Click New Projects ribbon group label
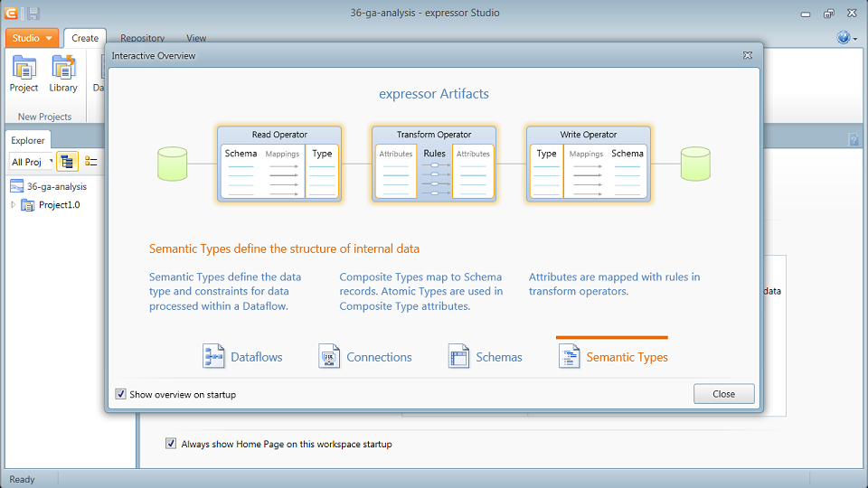Image resolution: width=868 pixels, height=488 pixels. point(45,117)
